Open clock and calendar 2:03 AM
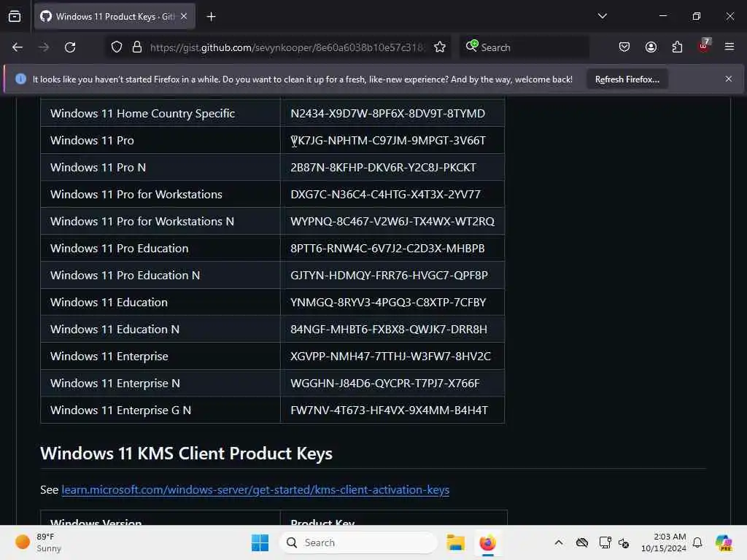 click(663, 542)
